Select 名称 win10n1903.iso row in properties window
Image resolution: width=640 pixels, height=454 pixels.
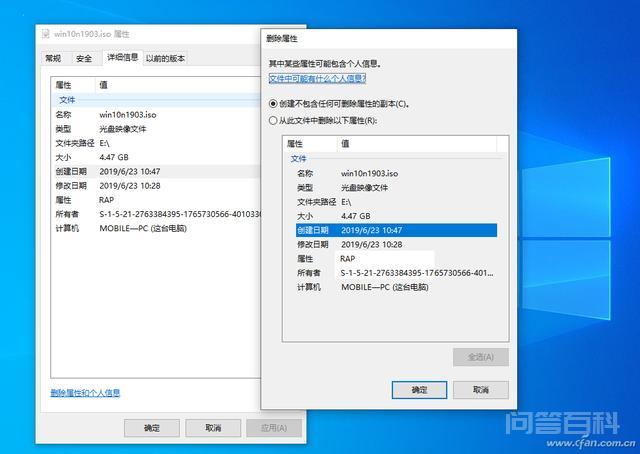[x=157, y=115]
